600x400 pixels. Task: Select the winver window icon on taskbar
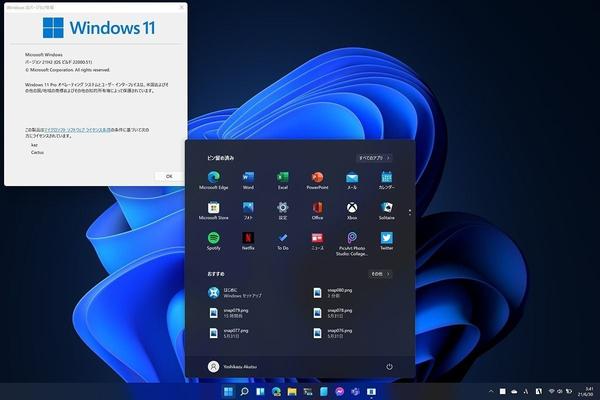(371, 391)
